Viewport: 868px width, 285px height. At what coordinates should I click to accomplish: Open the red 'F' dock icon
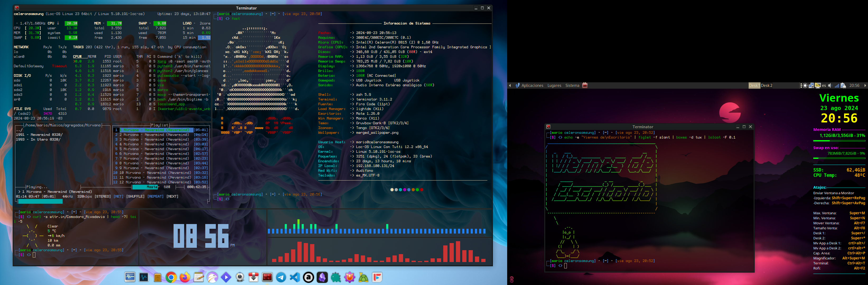[377, 277]
